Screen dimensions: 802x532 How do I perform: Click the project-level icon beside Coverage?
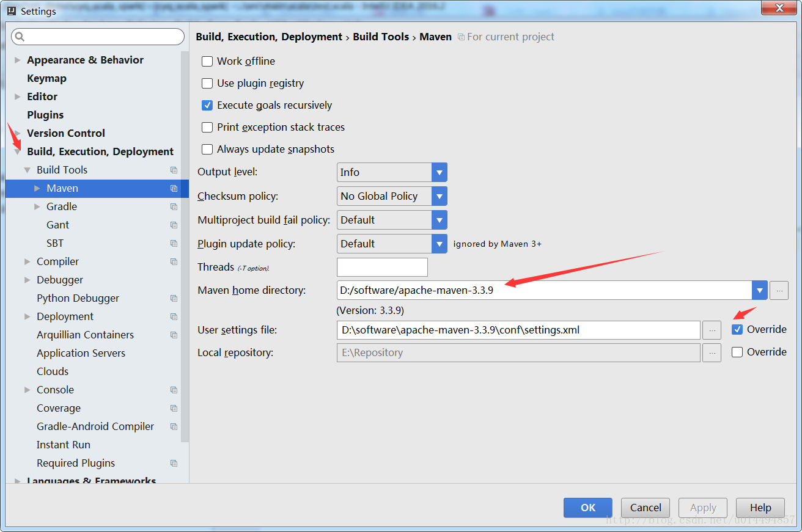(174, 408)
